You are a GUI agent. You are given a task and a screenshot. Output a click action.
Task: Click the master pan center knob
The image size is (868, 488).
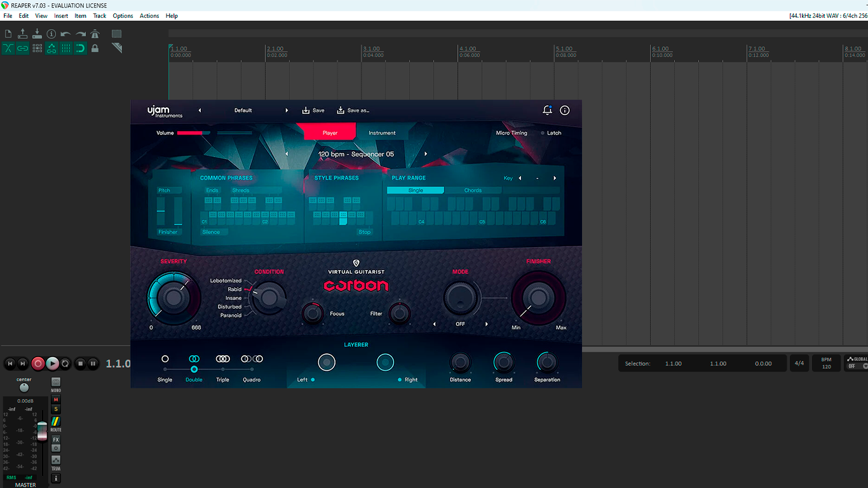(24, 388)
